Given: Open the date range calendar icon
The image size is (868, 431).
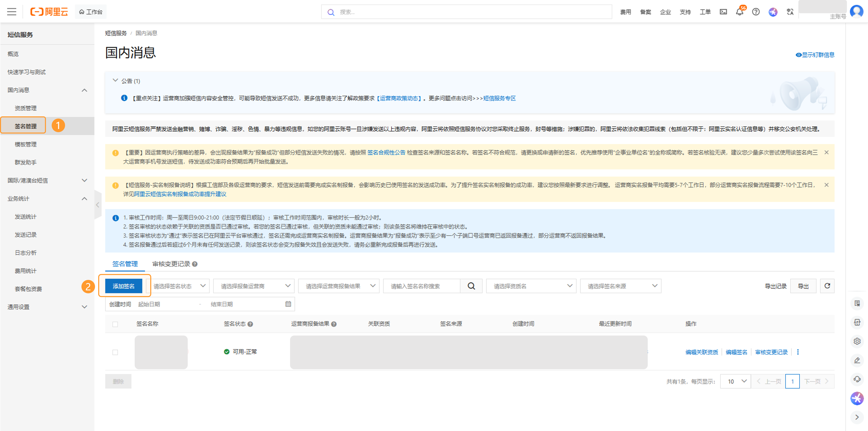Looking at the screenshot, I should point(288,304).
